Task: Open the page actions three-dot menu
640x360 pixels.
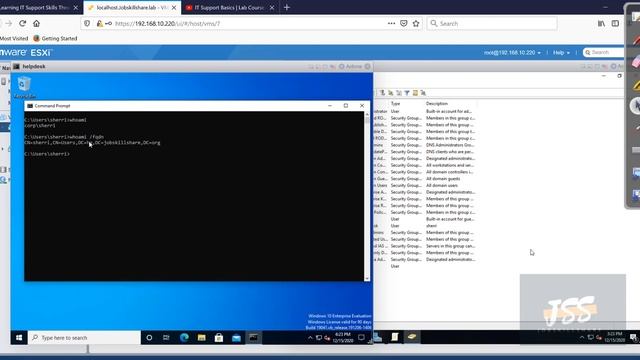Action: pyautogui.click(x=391, y=24)
